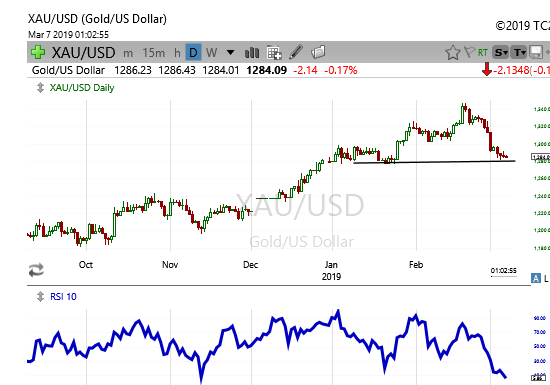Click the XAU/USD Daily pane label
The height and width of the screenshot is (385, 550).
(x=82, y=88)
